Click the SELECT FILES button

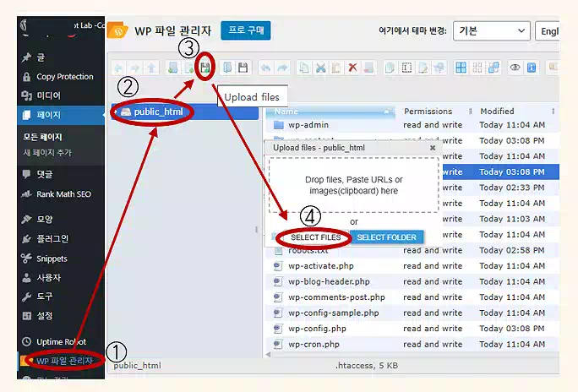[315, 237]
